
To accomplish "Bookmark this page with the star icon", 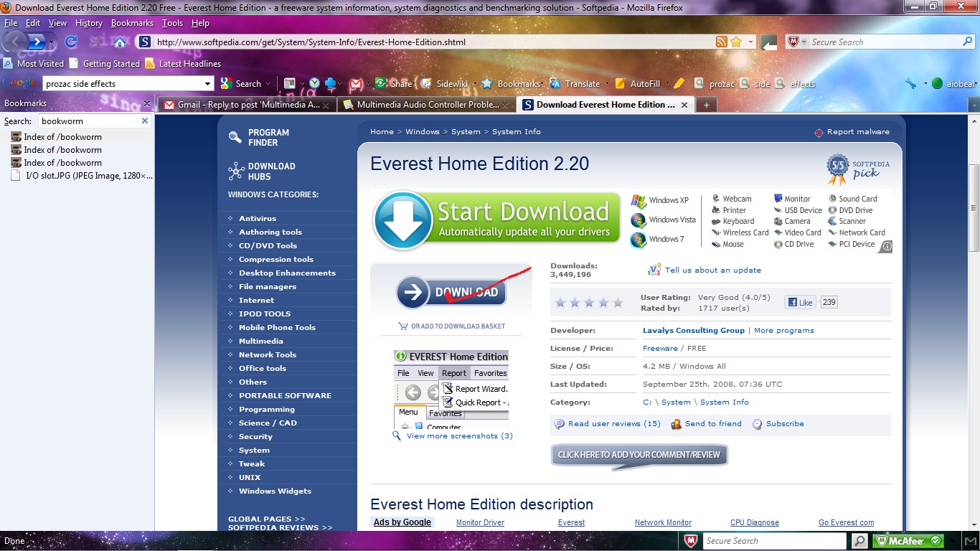I will pyautogui.click(x=736, y=42).
